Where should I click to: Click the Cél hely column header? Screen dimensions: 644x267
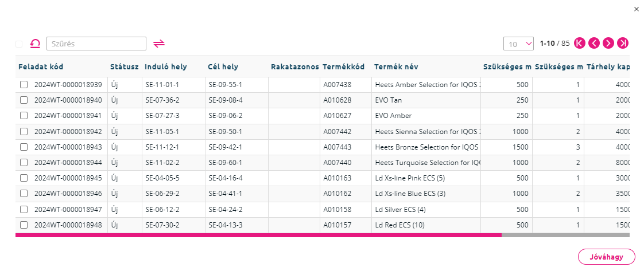[223, 67]
